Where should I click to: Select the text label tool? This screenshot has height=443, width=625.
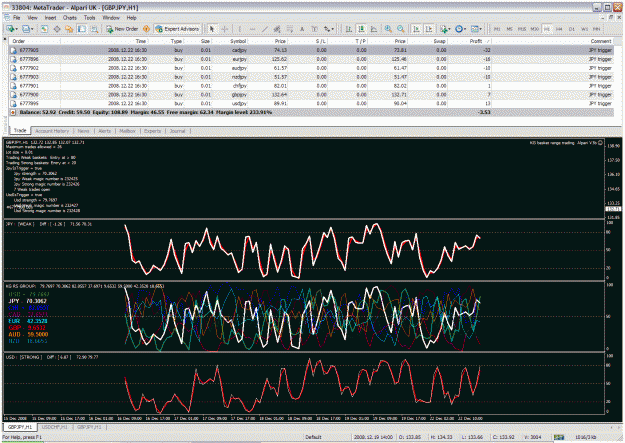pyautogui.click(x=314, y=29)
